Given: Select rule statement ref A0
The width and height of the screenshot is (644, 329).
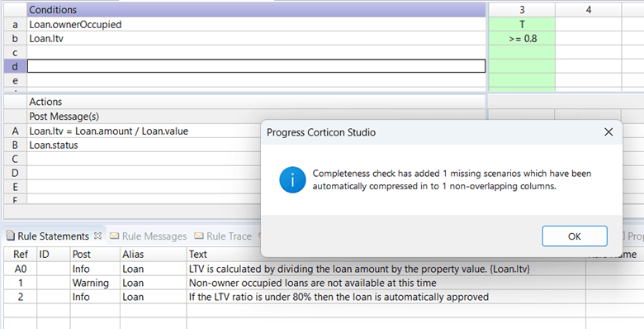Looking at the screenshot, I should (x=21, y=269).
